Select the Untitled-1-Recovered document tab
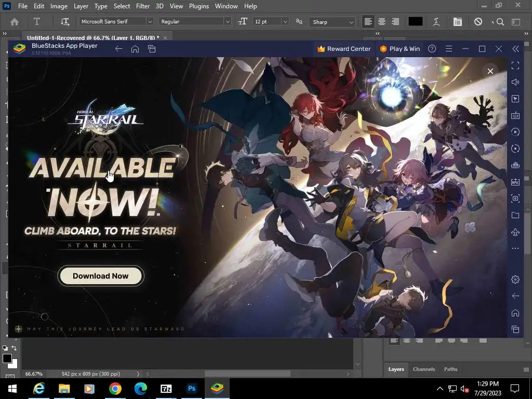532x399 pixels. [x=93, y=37]
